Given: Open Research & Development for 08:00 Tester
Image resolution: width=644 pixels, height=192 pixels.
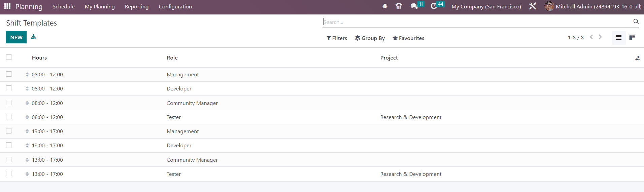Looking at the screenshot, I should (x=411, y=117).
